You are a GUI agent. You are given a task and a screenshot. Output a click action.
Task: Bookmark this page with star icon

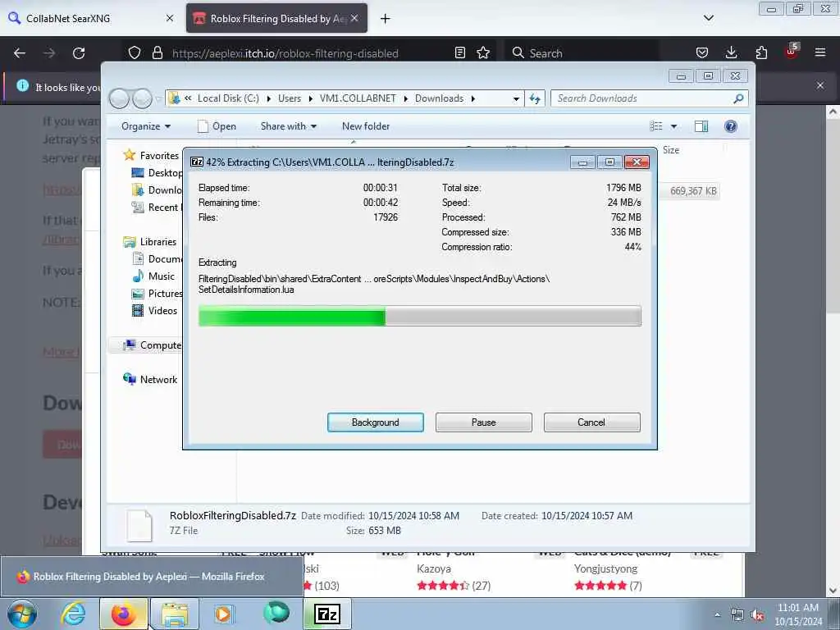point(483,52)
